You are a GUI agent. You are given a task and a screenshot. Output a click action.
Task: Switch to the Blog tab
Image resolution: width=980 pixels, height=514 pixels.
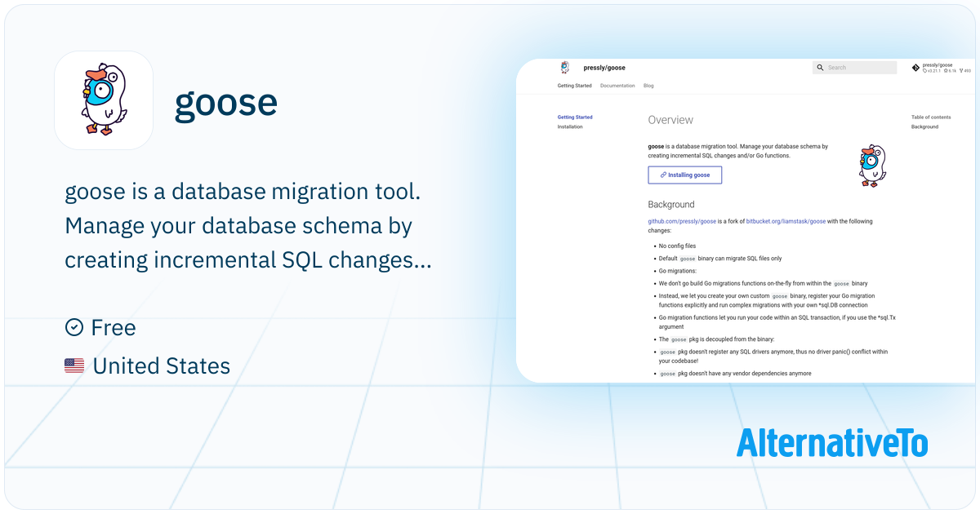[x=648, y=86]
